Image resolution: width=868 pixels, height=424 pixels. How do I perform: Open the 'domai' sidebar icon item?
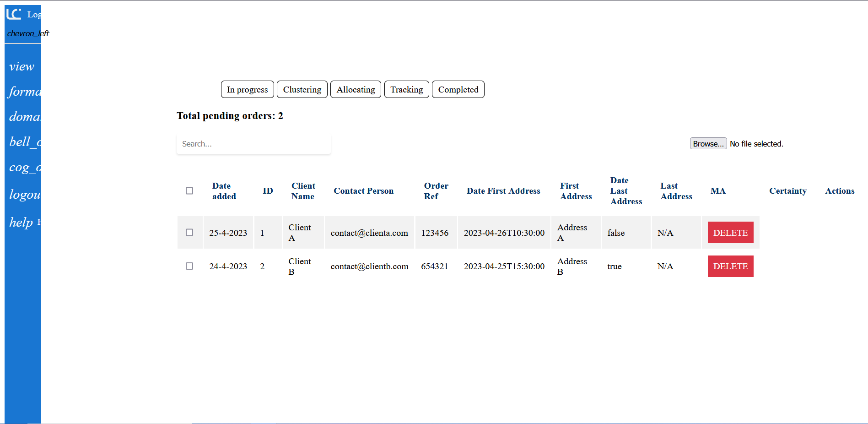click(24, 117)
